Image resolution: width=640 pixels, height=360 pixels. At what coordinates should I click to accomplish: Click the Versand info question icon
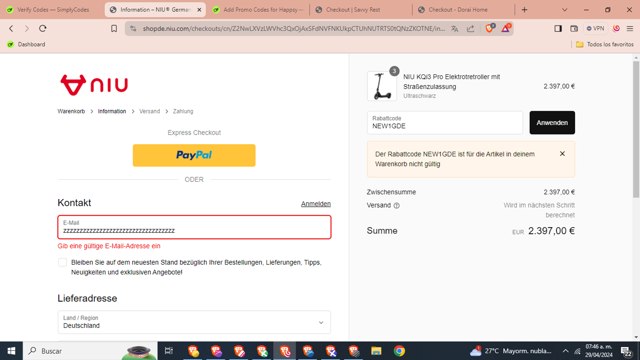click(396, 206)
